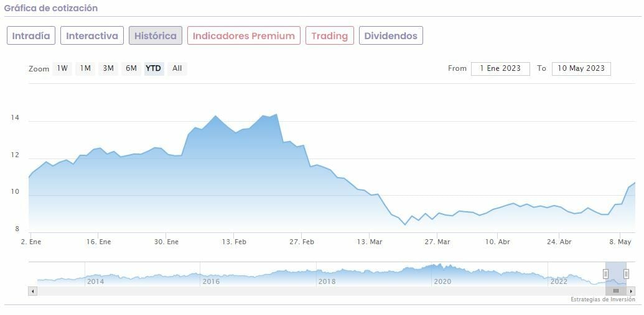This screenshot has height=315, width=644.
Task: Set zoom to 6M
Action: pos(131,68)
